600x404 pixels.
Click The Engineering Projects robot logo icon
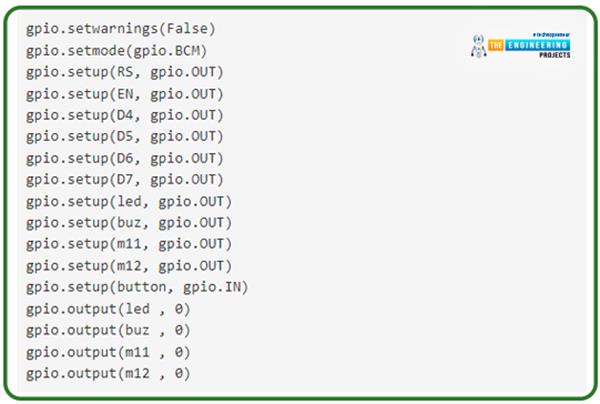tap(478, 46)
